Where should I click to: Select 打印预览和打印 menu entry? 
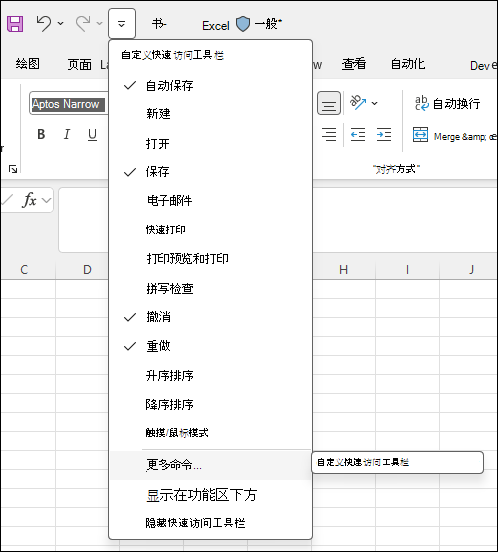(210, 258)
